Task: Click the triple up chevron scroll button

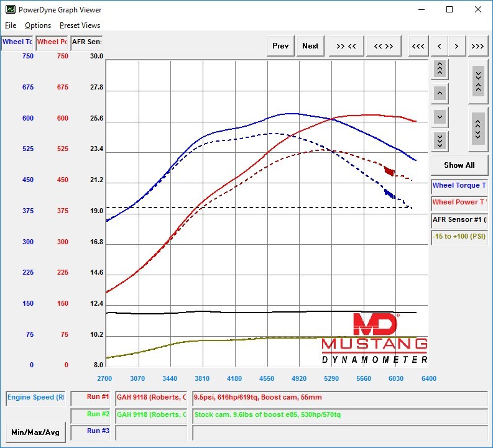Action: pos(440,69)
